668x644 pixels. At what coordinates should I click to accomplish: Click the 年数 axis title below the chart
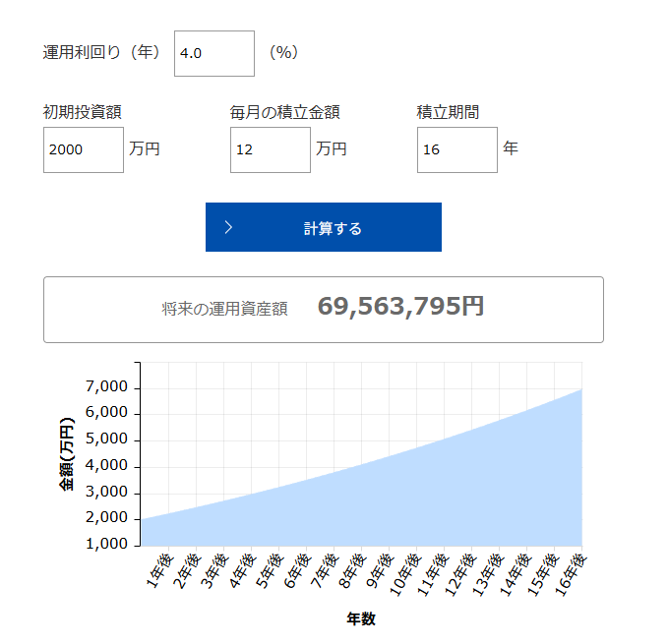(361, 619)
